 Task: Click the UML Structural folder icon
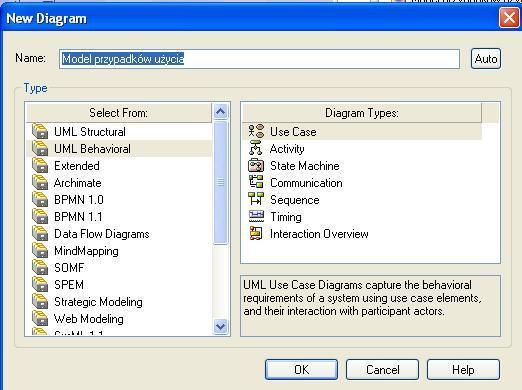coord(40,131)
